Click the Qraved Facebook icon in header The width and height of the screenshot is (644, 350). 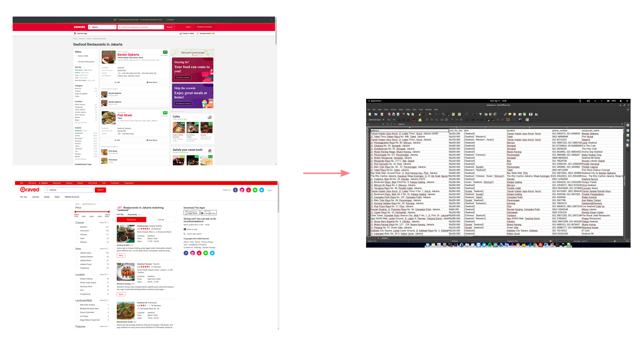235,190
